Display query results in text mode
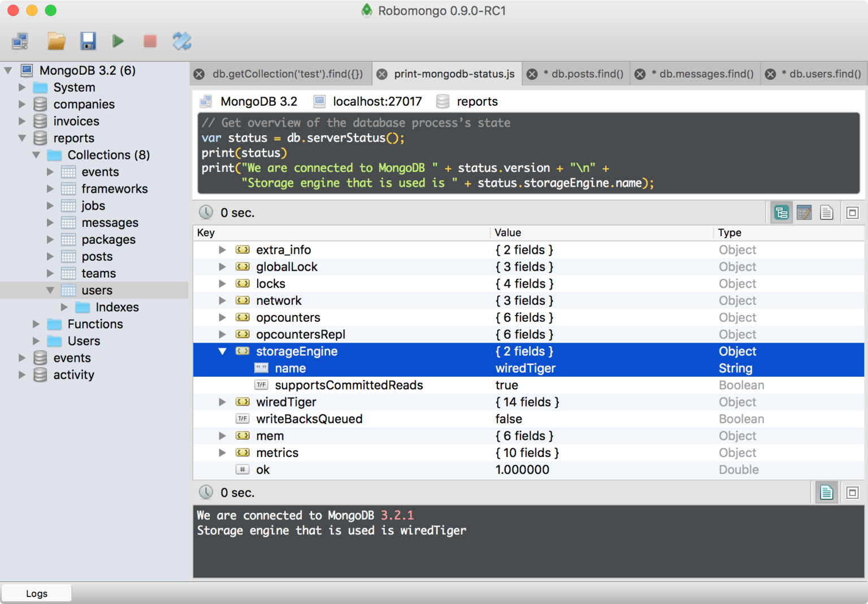This screenshot has width=868, height=604. coord(826,212)
